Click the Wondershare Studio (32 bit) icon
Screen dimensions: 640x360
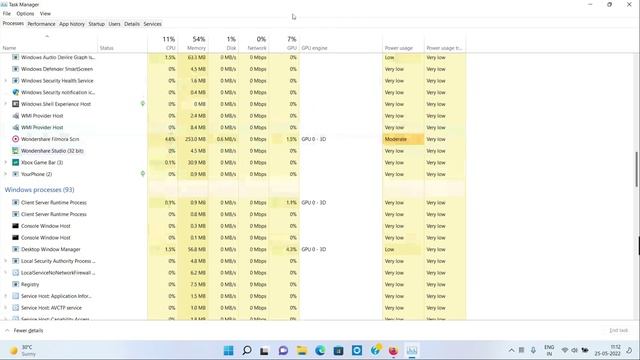point(16,151)
